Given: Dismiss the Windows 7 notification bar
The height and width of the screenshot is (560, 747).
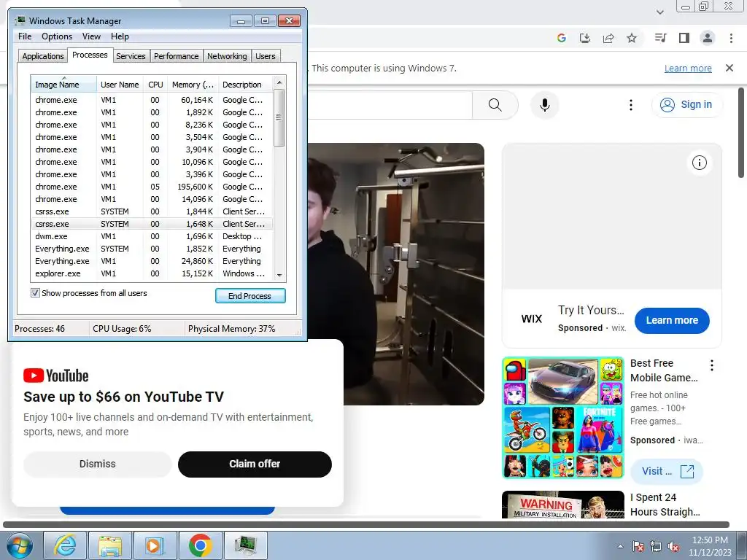Looking at the screenshot, I should click(x=729, y=68).
